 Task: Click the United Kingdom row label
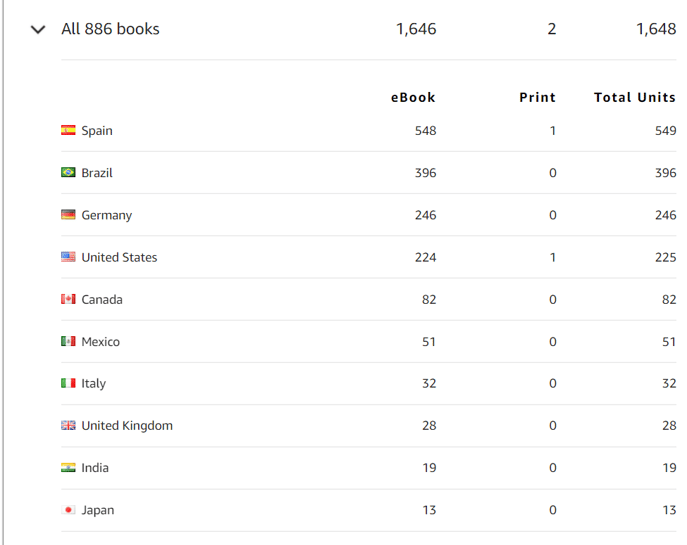[x=127, y=425]
